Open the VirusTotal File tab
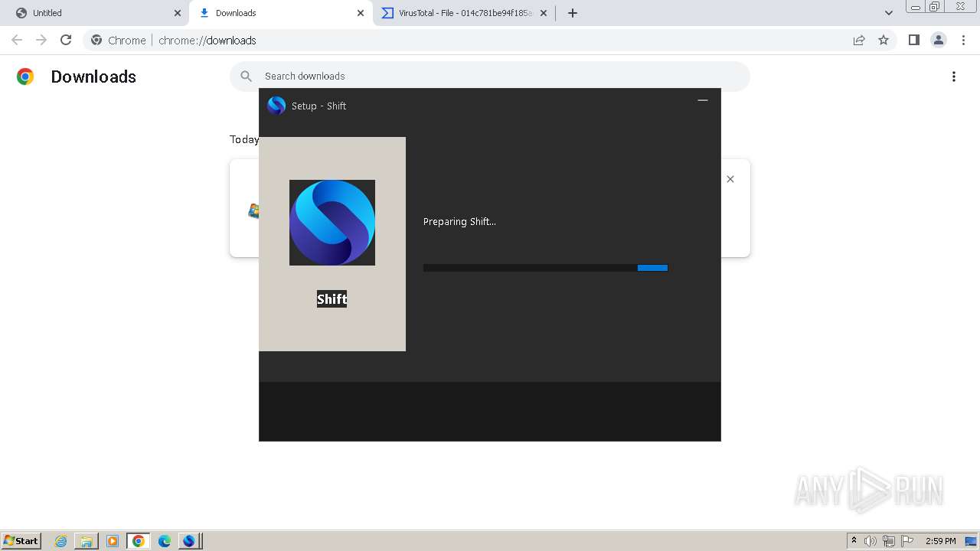Viewport: 980px width, 551px height. 464,13
